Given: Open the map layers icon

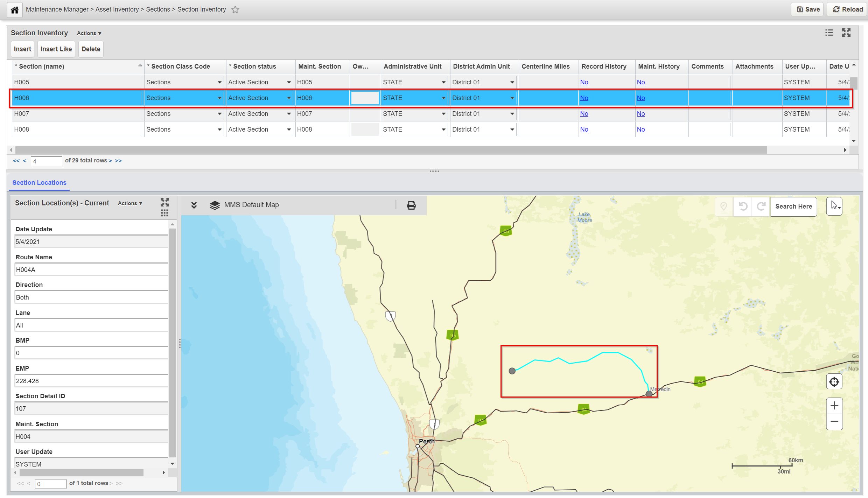Looking at the screenshot, I should tap(215, 205).
